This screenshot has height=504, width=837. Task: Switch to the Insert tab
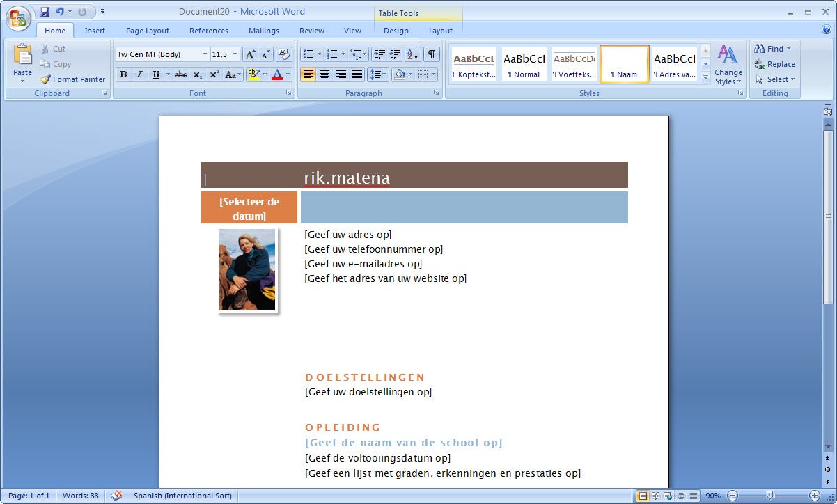(x=95, y=31)
